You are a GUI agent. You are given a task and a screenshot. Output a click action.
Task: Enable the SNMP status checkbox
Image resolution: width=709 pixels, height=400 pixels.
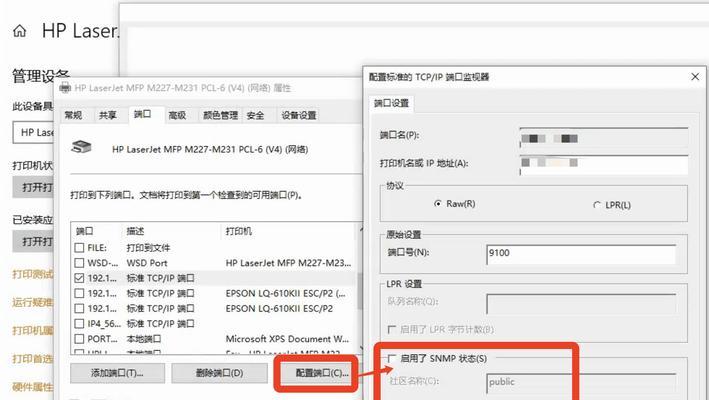(x=392, y=358)
